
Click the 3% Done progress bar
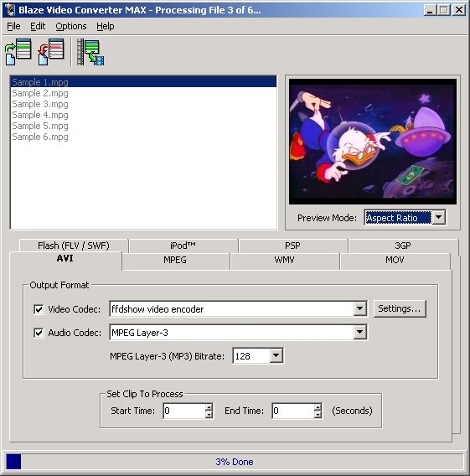235,462
